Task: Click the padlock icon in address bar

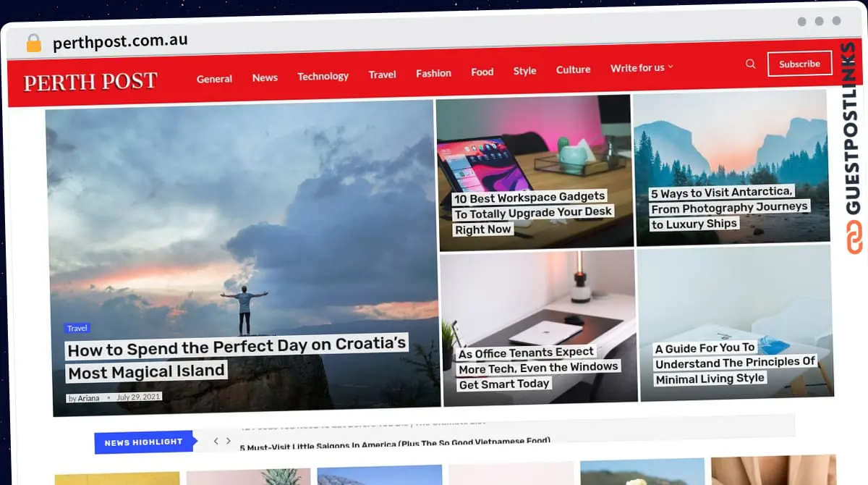Action: 33,43
